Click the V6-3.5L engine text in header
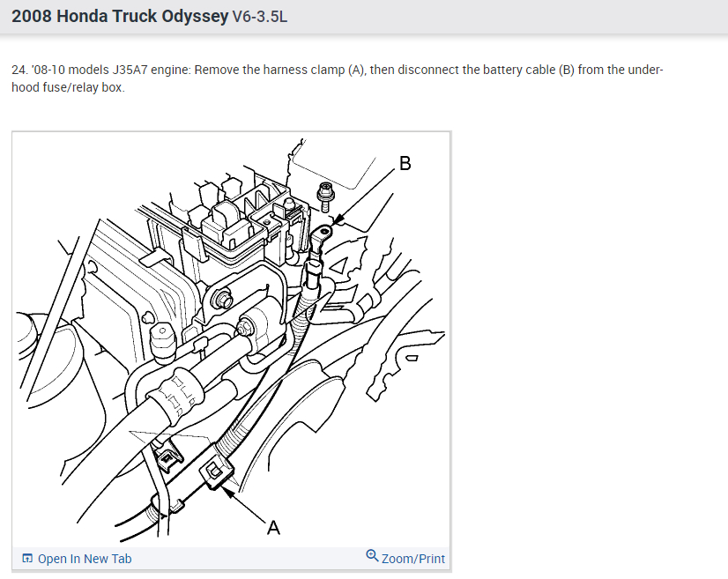Screen dimensions: 728x579 point(260,17)
